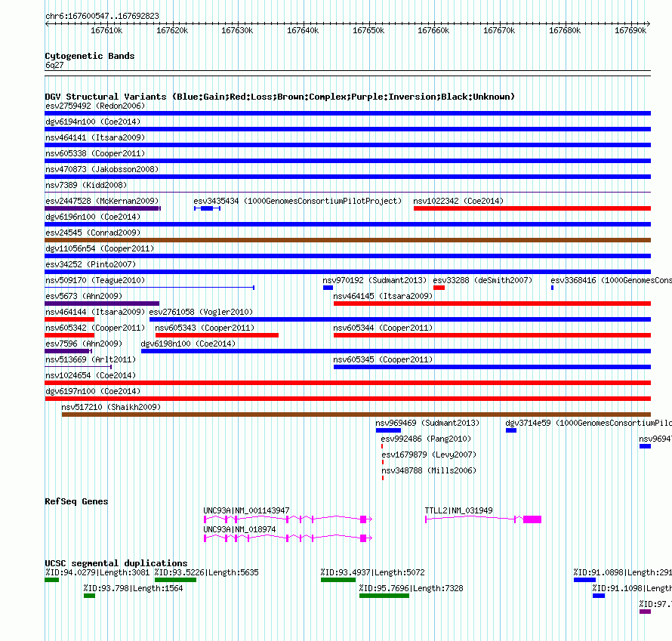Click the blue nsv605345 (Cooper2011) bar

(x=492, y=367)
